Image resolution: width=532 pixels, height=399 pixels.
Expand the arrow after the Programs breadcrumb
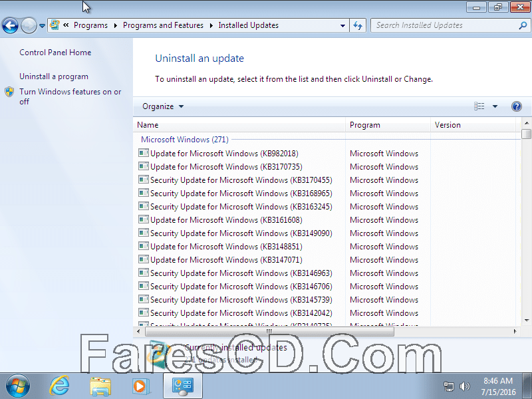click(115, 25)
